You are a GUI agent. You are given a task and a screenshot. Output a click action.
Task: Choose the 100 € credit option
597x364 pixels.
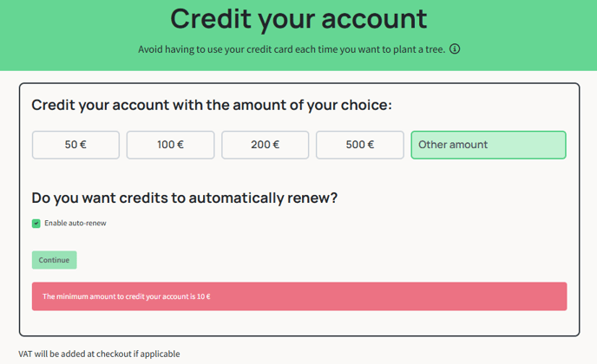171,145
